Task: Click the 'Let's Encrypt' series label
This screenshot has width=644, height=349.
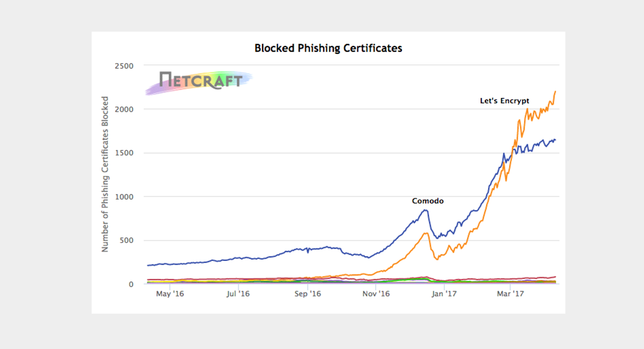Action: (x=504, y=100)
